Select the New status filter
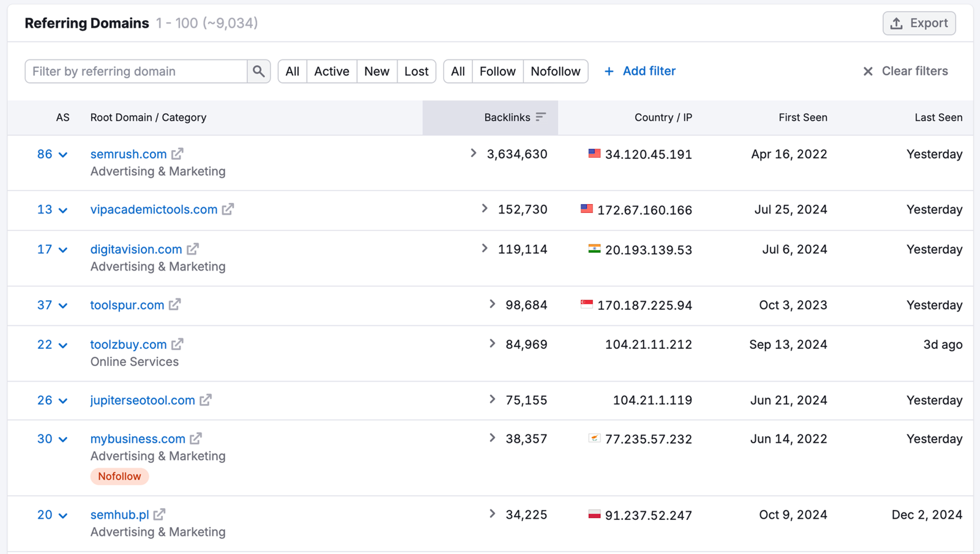The width and height of the screenshot is (980, 554). [377, 71]
